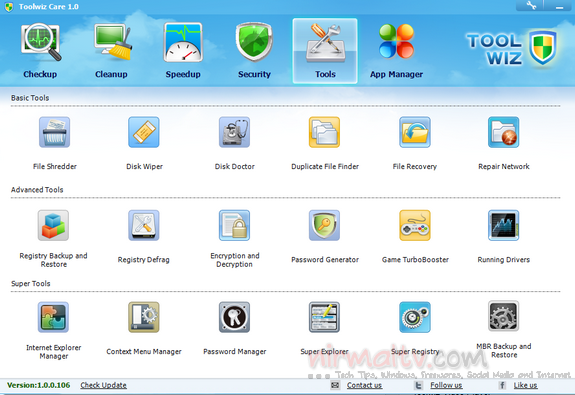Open the Context Menu Manager
Image resolution: width=575 pixels, height=395 pixels.
pos(144,317)
